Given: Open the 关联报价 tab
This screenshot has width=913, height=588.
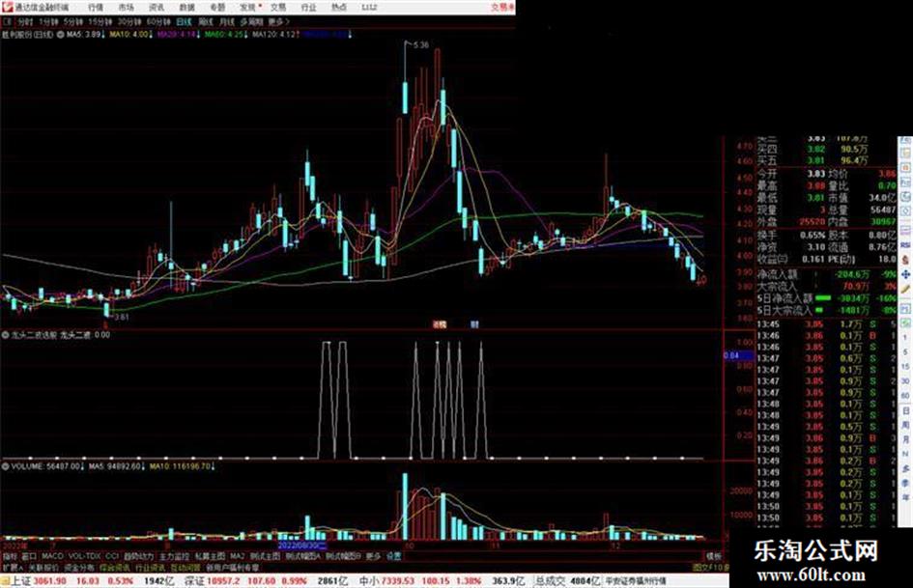Looking at the screenshot, I should click(43, 567).
